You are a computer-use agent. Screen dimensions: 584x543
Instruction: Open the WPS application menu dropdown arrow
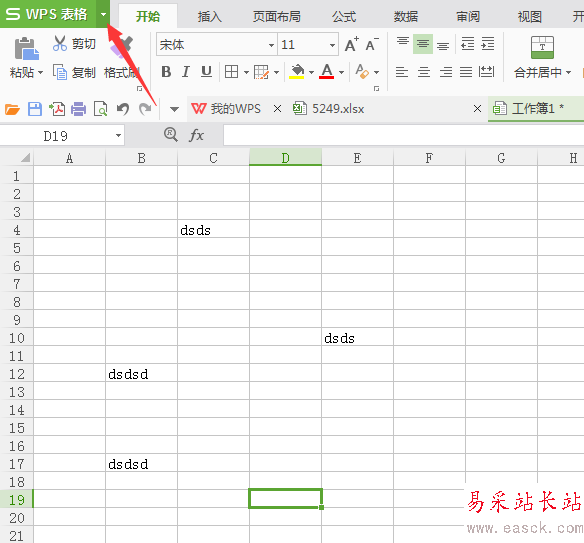pyautogui.click(x=103, y=14)
